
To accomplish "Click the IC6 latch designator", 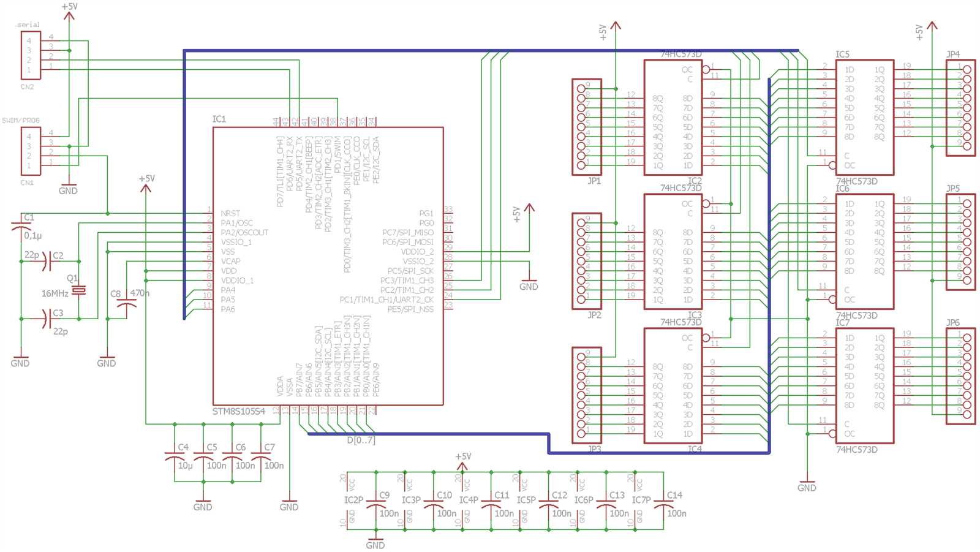I will (843, 189).
